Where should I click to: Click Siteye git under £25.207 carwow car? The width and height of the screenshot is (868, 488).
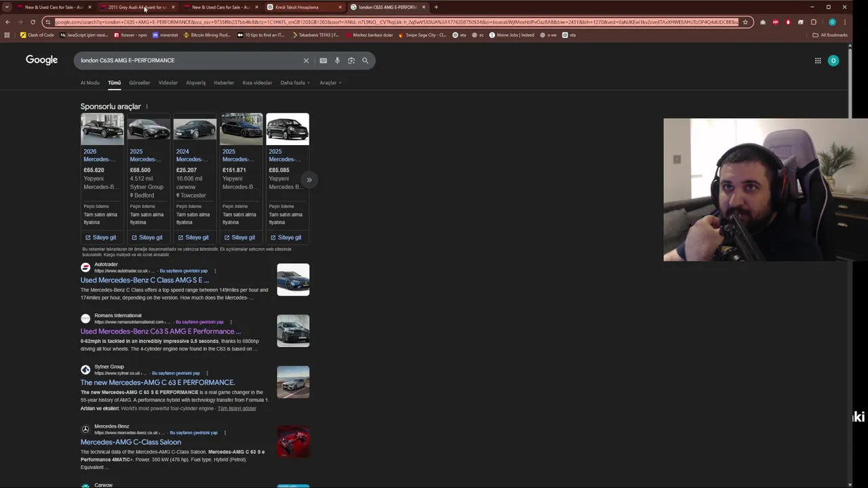(193, 237)
